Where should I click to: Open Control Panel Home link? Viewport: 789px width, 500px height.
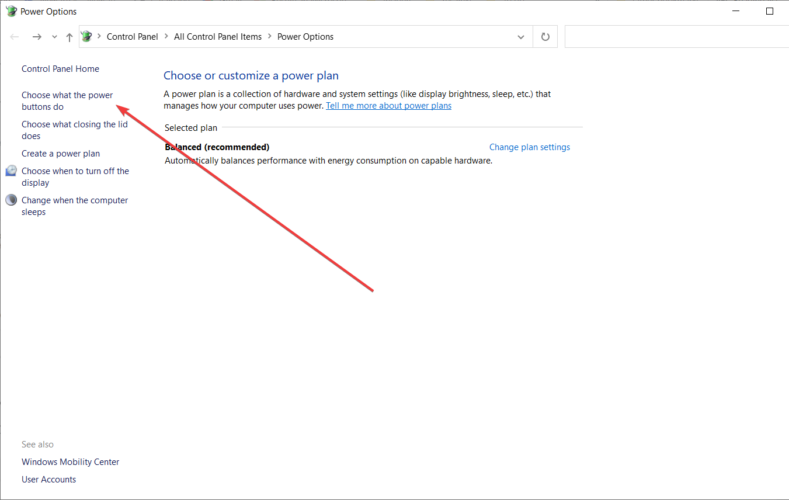click(60, 69)
